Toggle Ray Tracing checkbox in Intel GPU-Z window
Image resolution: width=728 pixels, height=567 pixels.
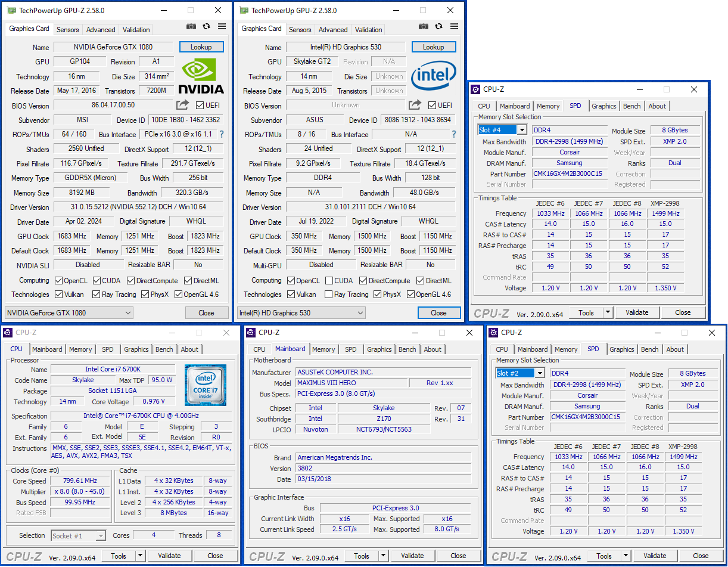click(x=329, y=294)
